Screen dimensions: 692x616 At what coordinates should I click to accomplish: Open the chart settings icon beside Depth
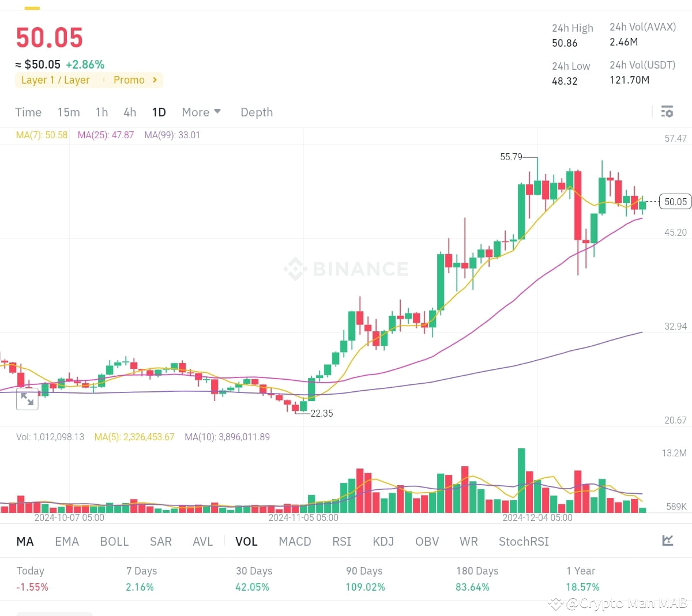point(667,111)
